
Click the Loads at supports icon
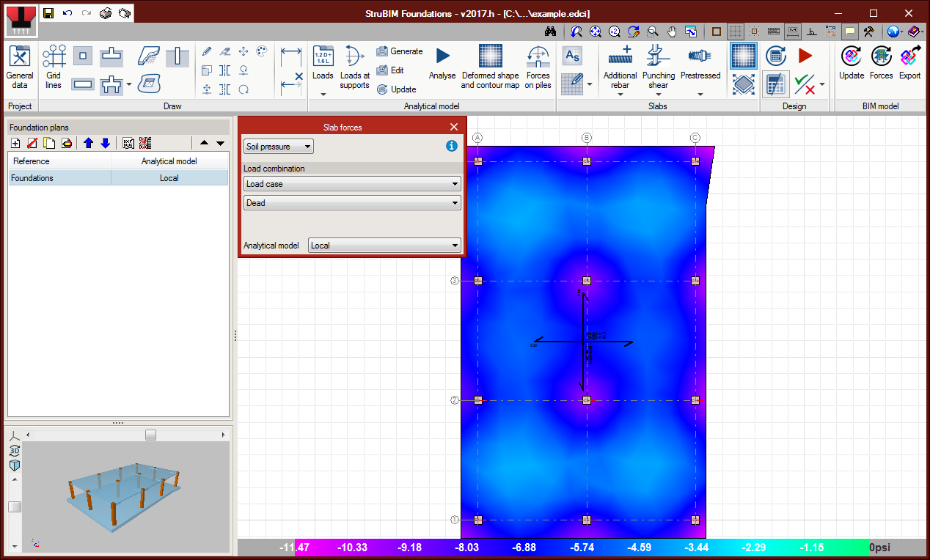pos(355,67)
